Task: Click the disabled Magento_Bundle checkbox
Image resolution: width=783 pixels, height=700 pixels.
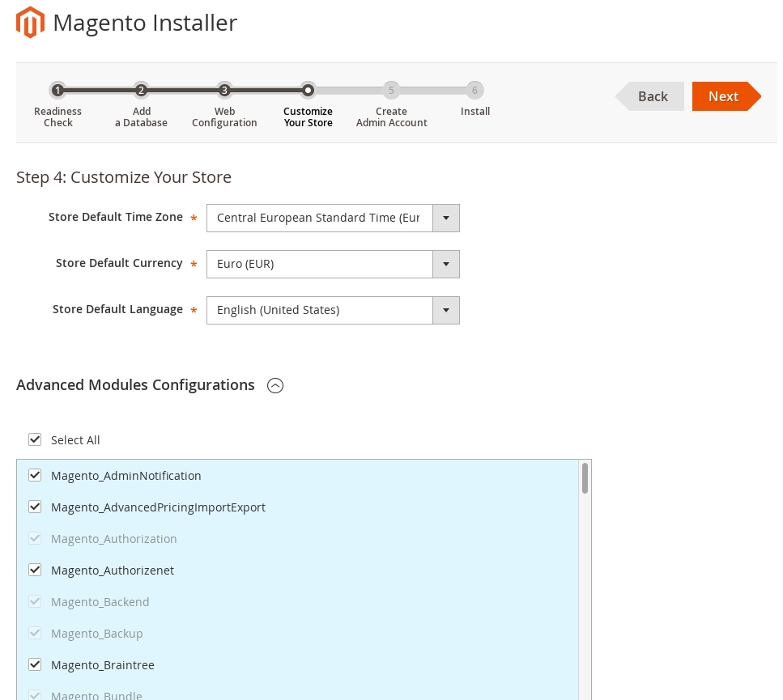Action: [x=35, y=694]
